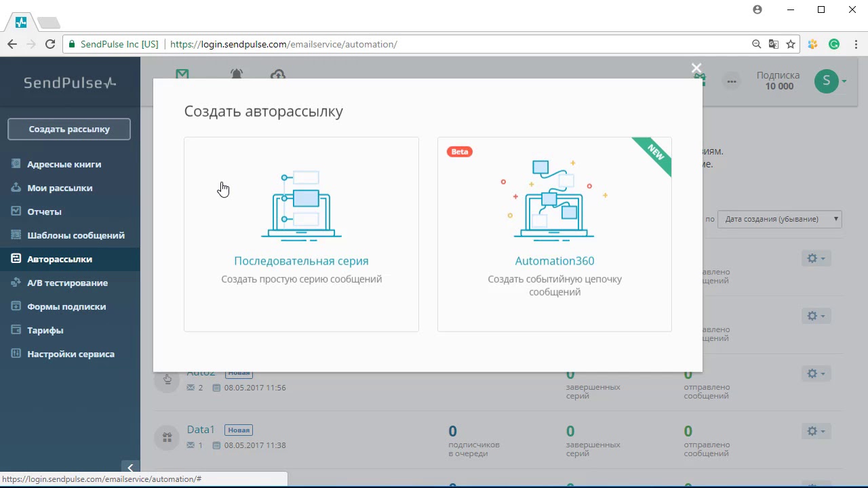Click the secure lock SendPulse Inc badge
The height and width of the screenshot is (488, 868).
click(x=113, y=44)
